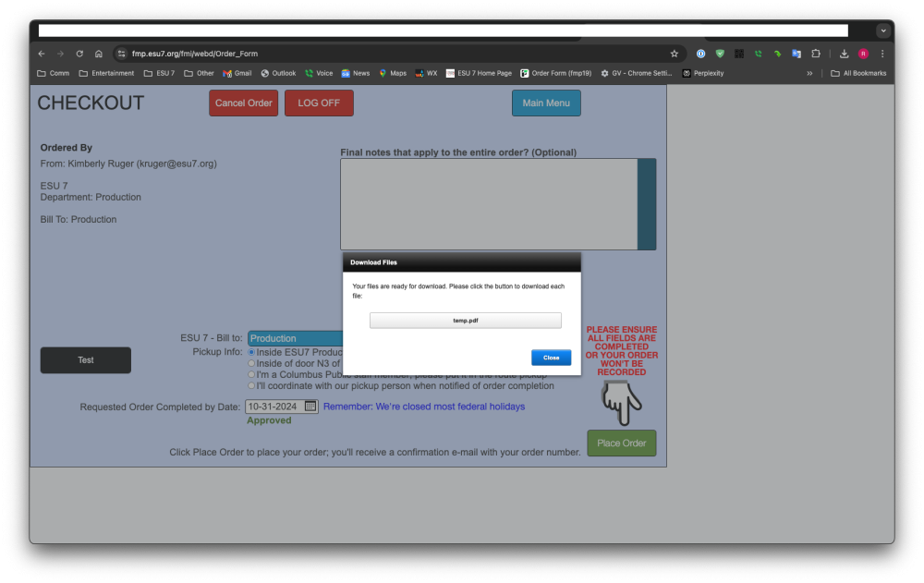Open the 1Password extension icon
The height and width of the screenshot is (583, 924).
point(700,54)
